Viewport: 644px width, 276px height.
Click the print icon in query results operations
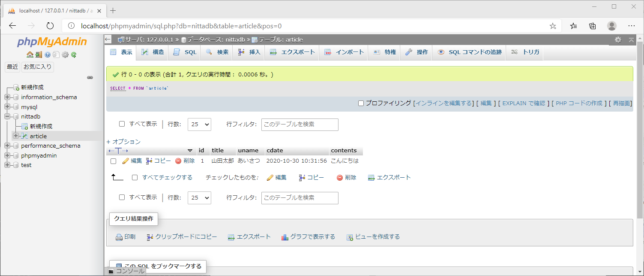coord(119,237)
